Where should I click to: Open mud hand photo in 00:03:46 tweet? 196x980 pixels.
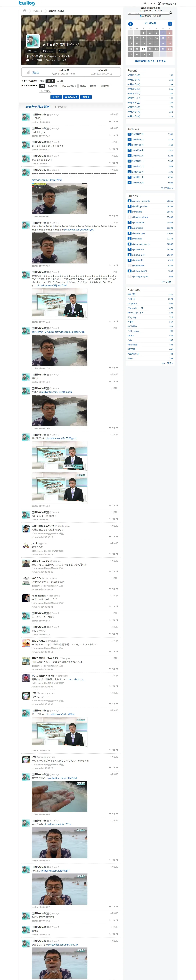click(59, 797)
